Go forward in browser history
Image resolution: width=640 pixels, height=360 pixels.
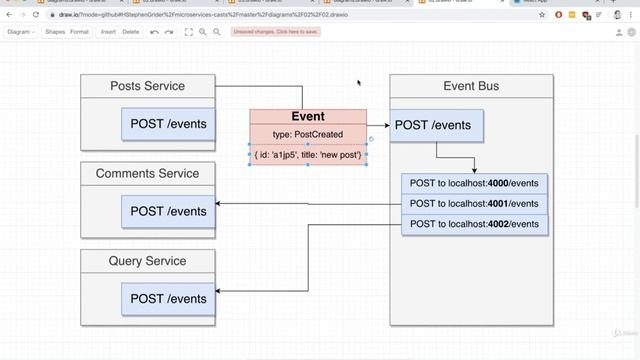coord(22,15)
